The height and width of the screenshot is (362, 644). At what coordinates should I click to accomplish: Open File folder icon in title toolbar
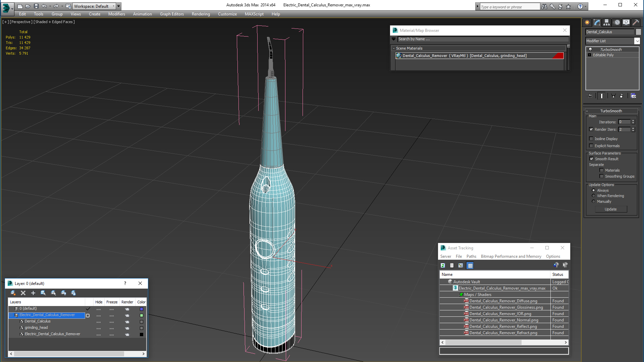coord(28,6)
